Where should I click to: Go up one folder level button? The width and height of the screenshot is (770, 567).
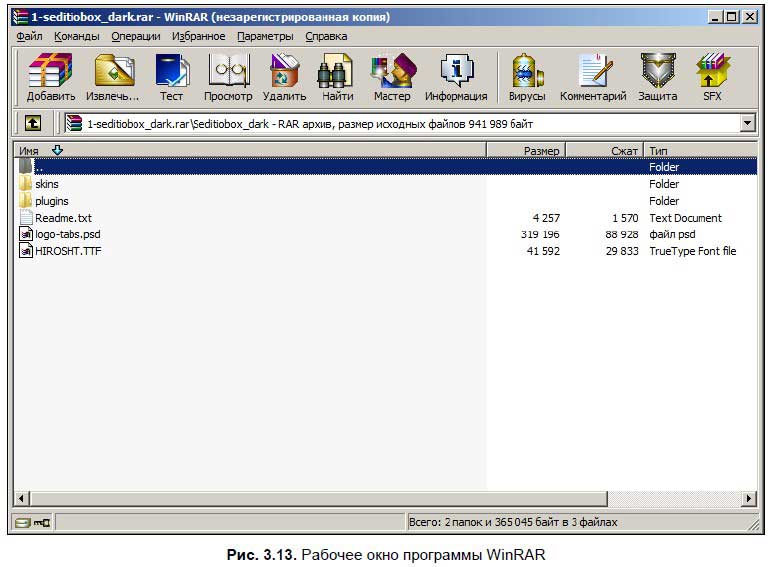pos(32,123)
